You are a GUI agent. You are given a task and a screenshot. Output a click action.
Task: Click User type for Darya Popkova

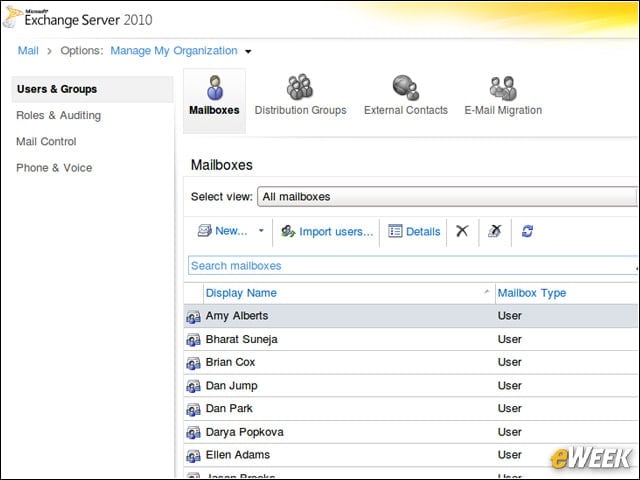pyautogui.click(x=509, y=432)
